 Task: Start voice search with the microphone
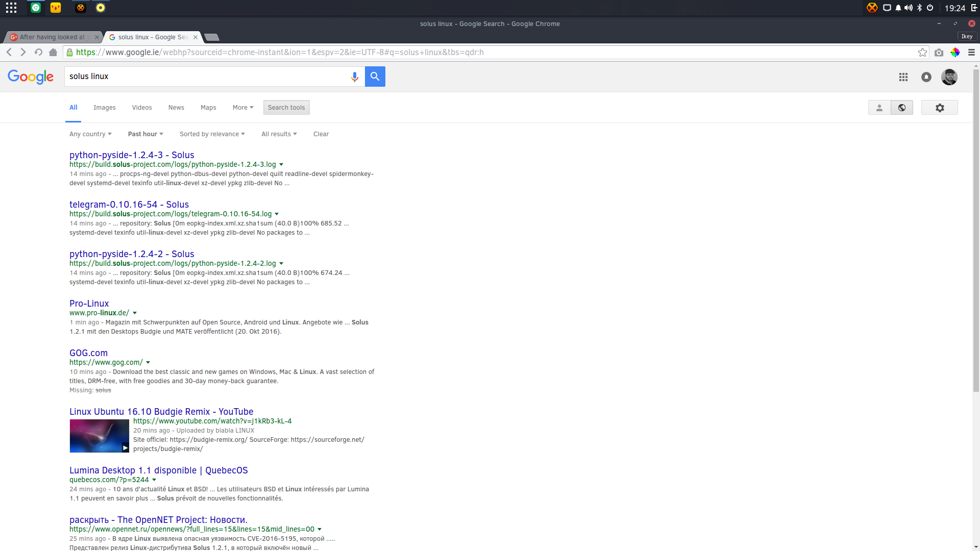pyautogui.click(x=355, y=77)
